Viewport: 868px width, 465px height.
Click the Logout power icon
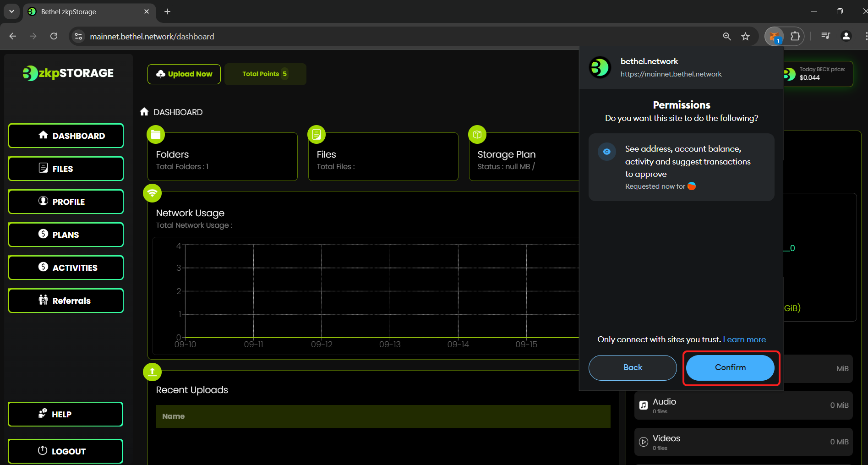(42, 450)
